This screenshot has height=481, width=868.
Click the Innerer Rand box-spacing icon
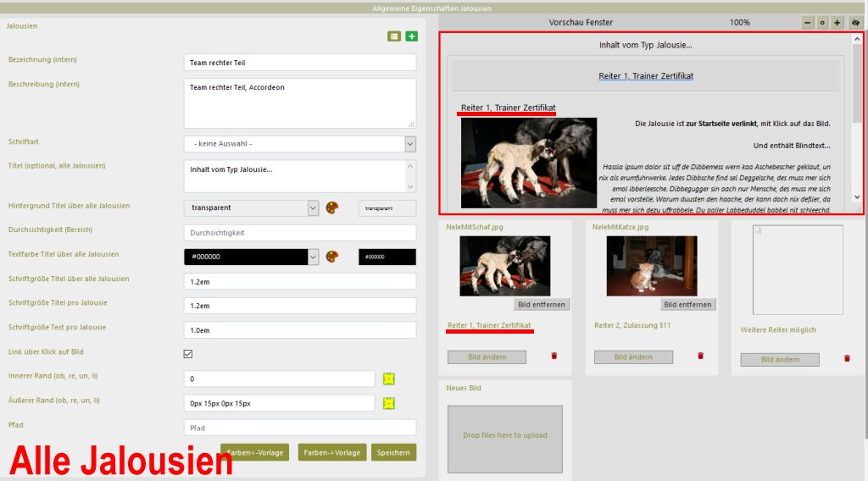389,379
